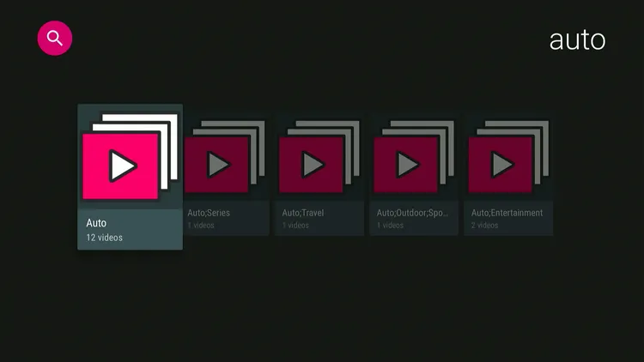
Task: Select the "Auto;Entertainment" title text
Action: click(x=507, y=213)
